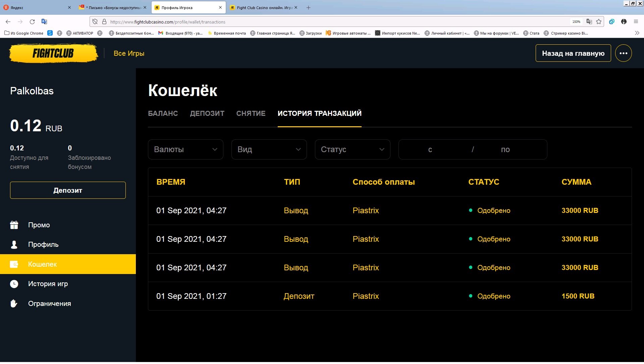
Task: Click the browser reload icon
Action: coord(32,22)
